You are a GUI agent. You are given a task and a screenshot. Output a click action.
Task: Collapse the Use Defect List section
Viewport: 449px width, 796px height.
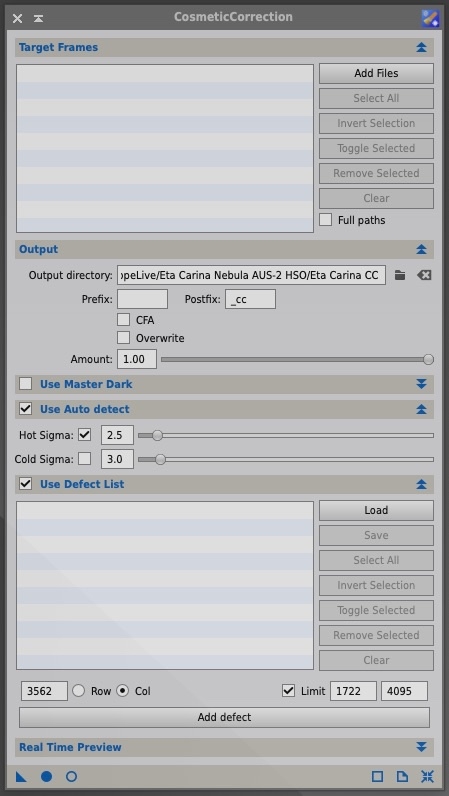pos(421,484)
